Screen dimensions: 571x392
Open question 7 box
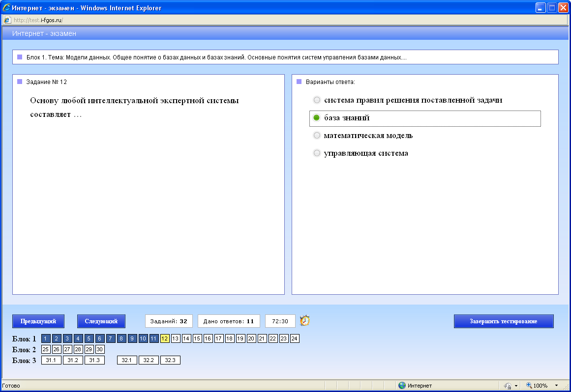click(111, 338)
